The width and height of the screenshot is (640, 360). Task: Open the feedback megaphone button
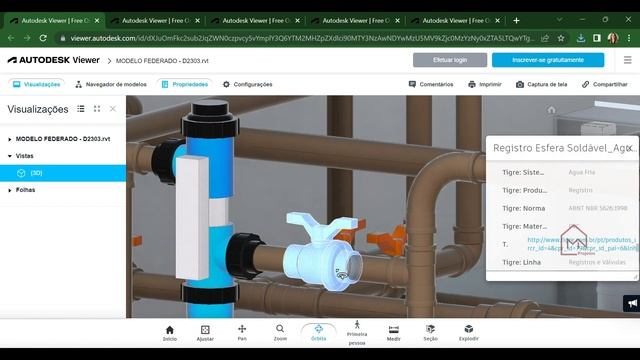point(632,303)
